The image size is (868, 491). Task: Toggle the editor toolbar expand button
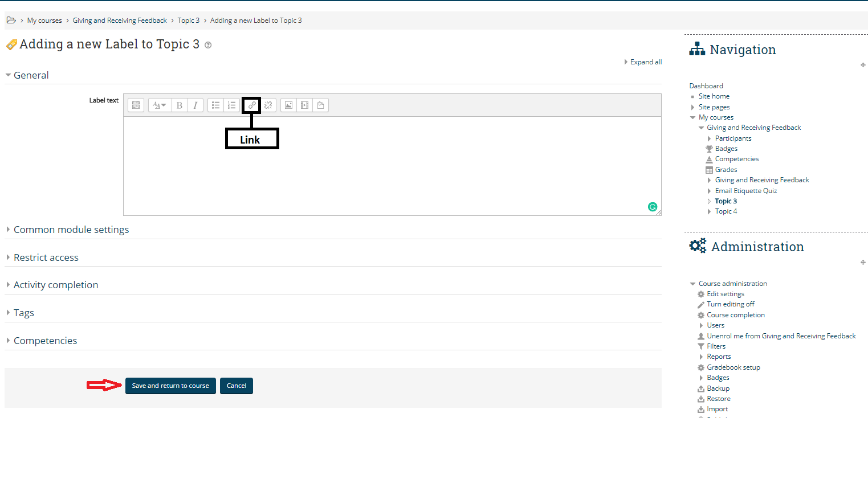[x=136, y=105]
